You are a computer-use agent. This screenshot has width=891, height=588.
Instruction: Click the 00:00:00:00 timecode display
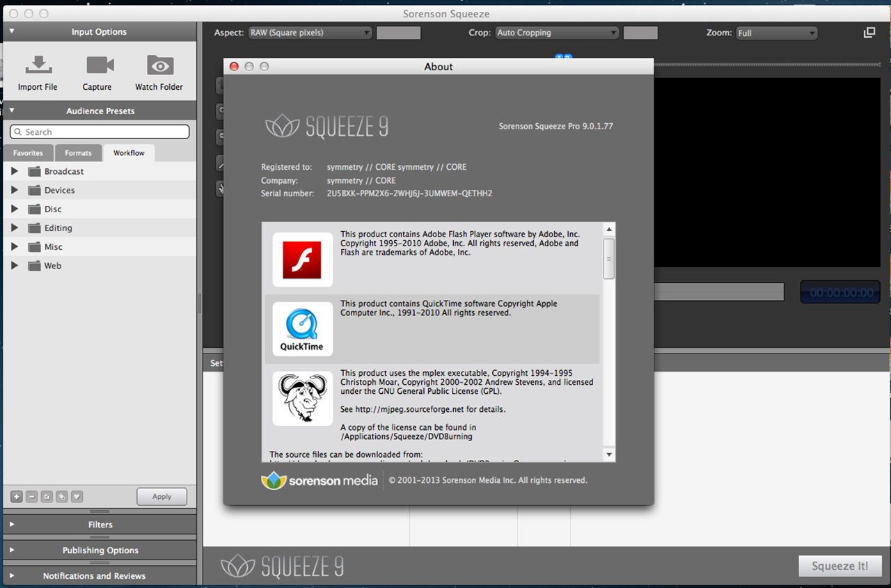coord(840,292)
